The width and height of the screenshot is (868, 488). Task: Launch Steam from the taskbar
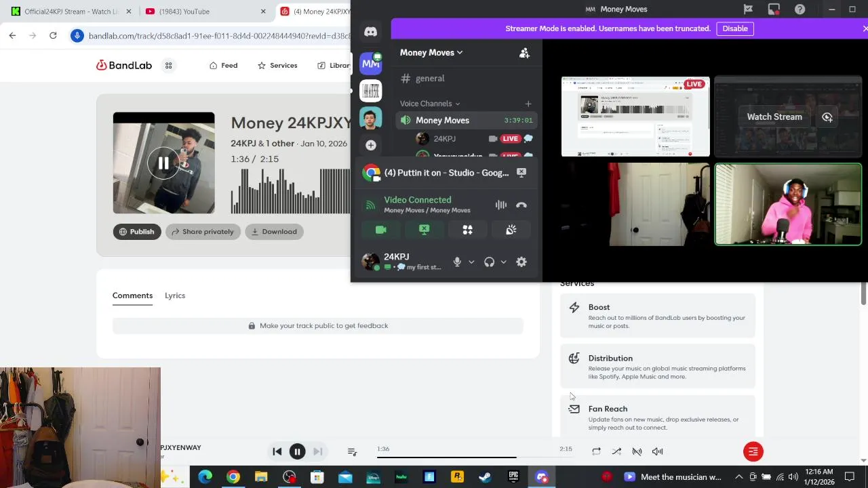tap(485, 477)
